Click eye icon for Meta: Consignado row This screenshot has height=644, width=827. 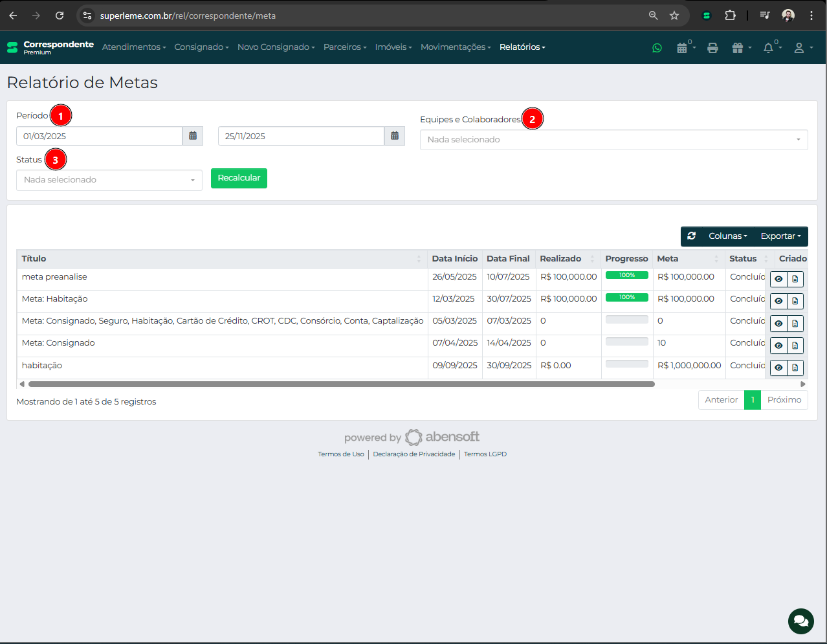point(778,346)
